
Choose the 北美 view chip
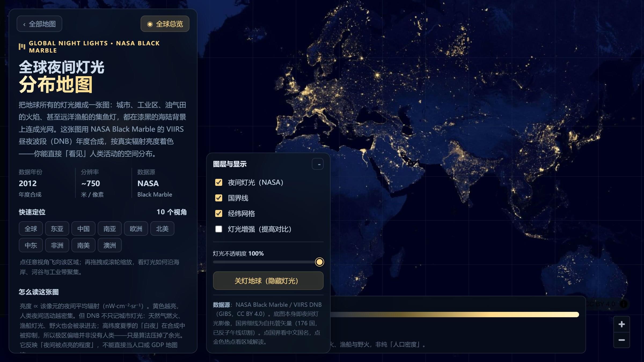click(x=162, y=229)
